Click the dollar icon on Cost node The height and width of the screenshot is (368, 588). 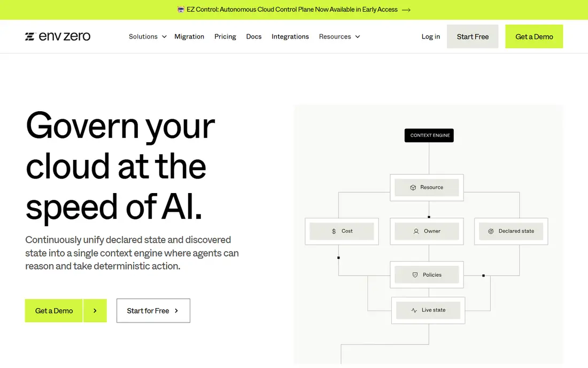[334, 232]
